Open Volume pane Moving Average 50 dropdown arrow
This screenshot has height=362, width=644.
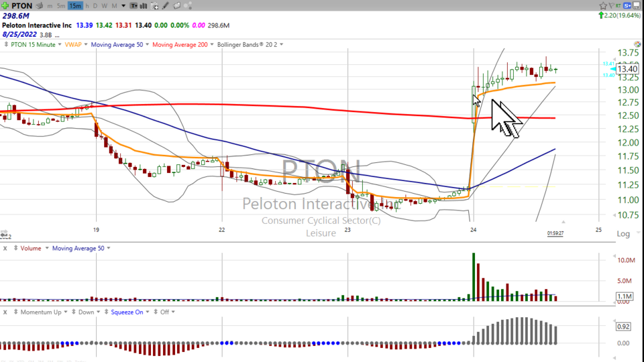[x=109, y=248]
